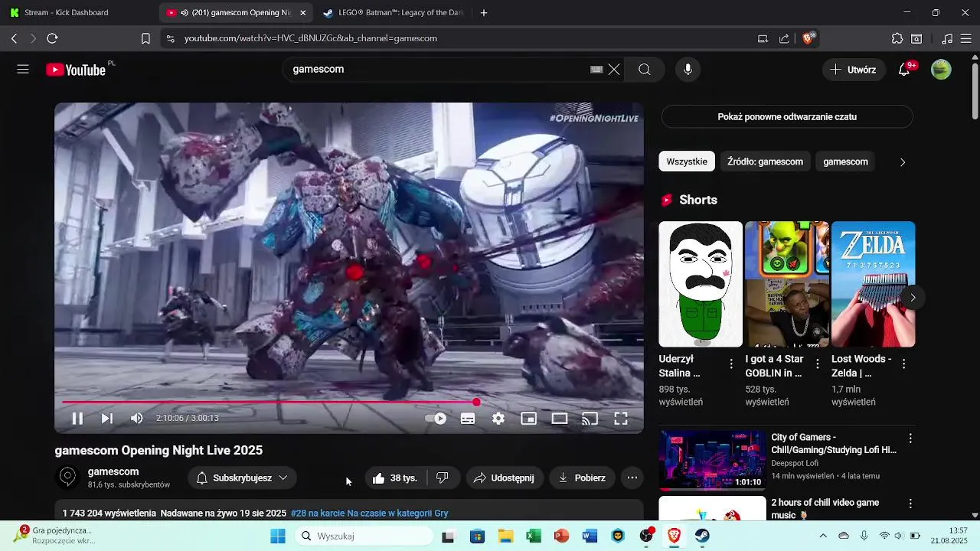Select the gamescom filter chip
This screenshot has height=551, width=980.
click(845, 161)
